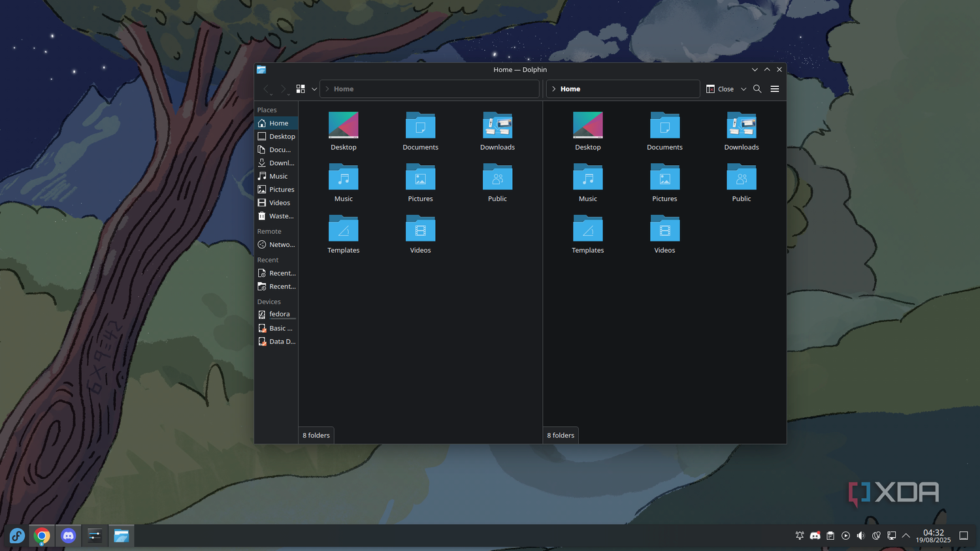
Task: Open Wastebin in Places sidebar
Action: coord(276,216)
